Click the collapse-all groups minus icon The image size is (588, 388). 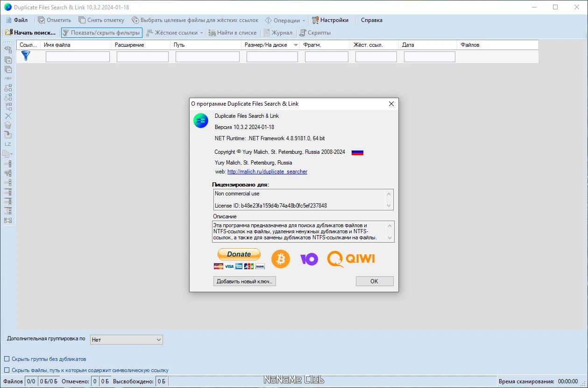[8, 69]
